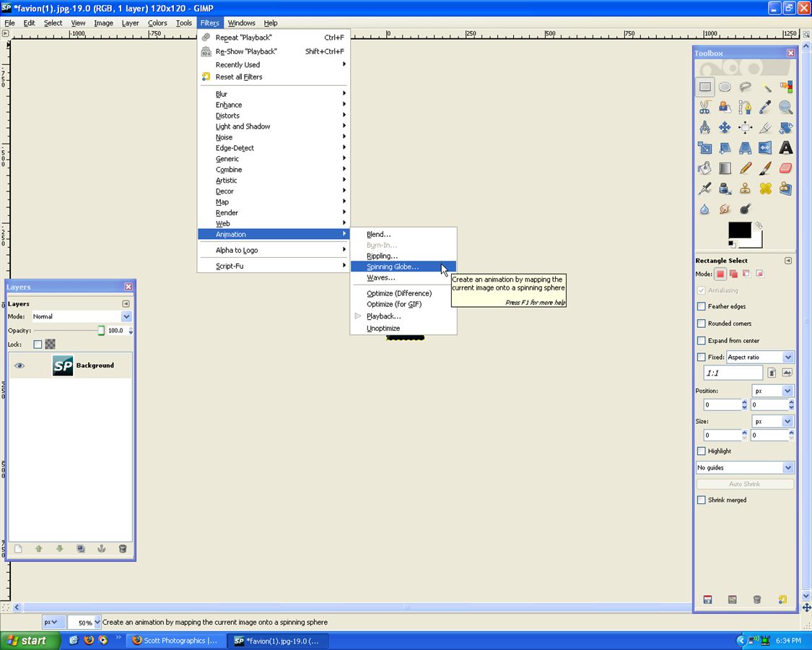Select the Paintbrush tool

tap(765, 168)
